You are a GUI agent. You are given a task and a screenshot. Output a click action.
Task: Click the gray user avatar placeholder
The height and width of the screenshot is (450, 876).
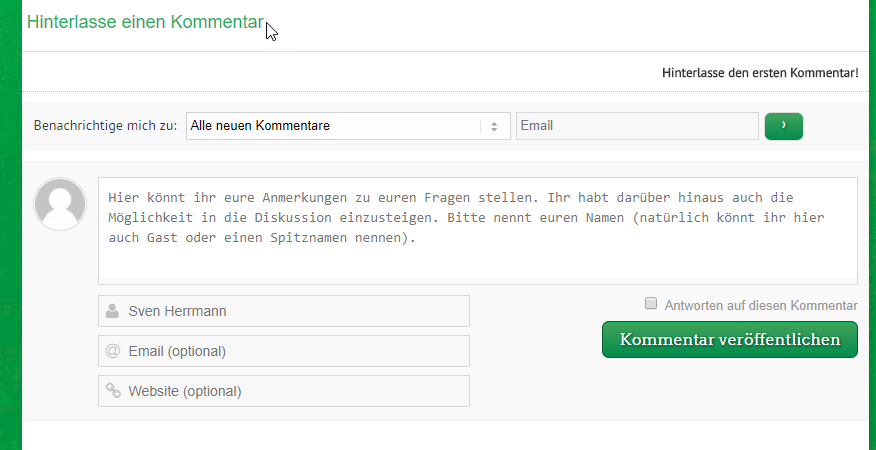[60, 204]
